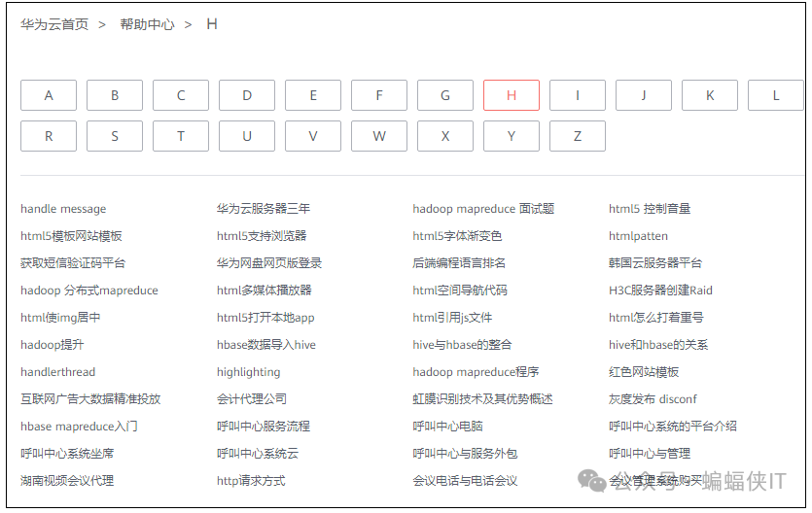This screenshot has height=513, width=812.
Task: Open the 互联网广告大数据精准投放 link
Action: (90, 399)
